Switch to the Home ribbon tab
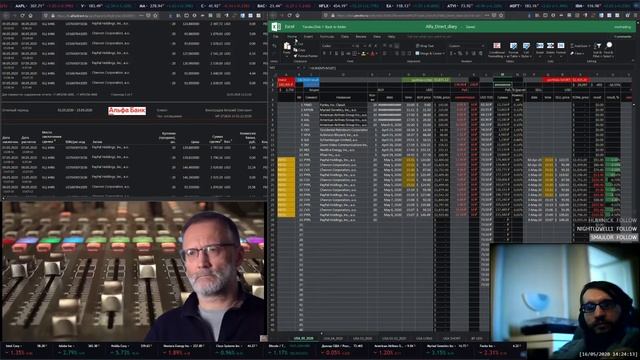 [x=292, y=37]
